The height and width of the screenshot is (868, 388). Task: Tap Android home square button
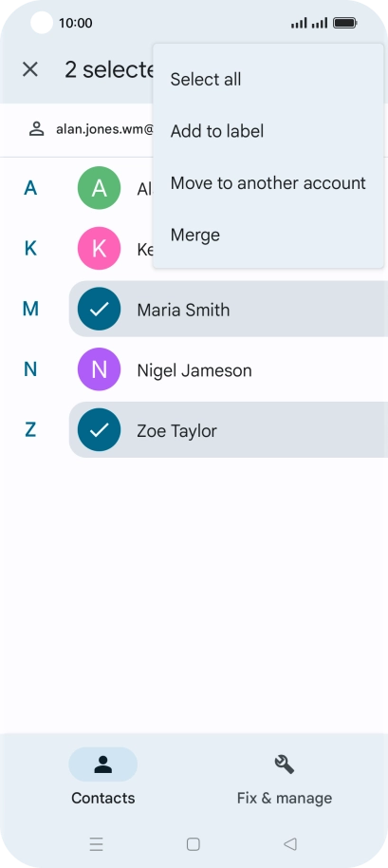(x=193, y=843)
